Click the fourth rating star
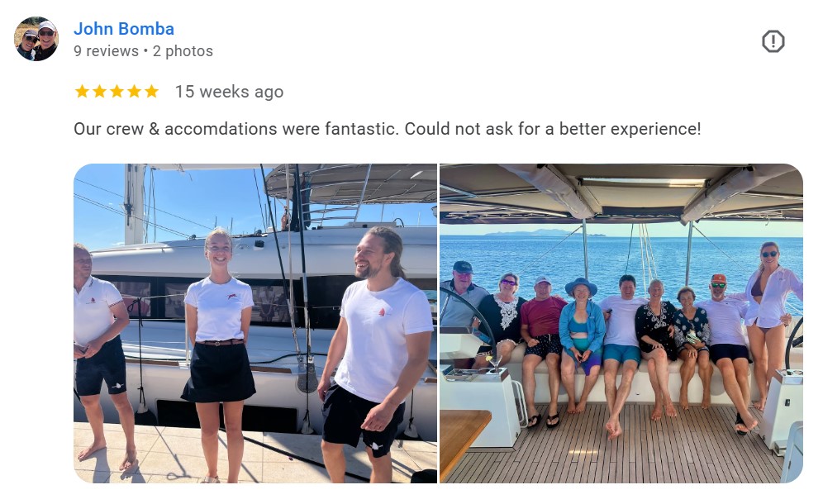 pos(134,92)
